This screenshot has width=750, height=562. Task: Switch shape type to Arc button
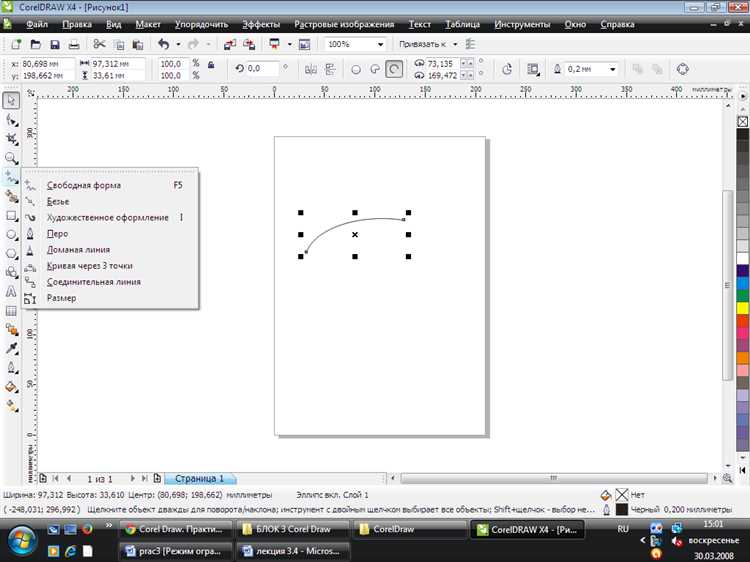(395, 69)
